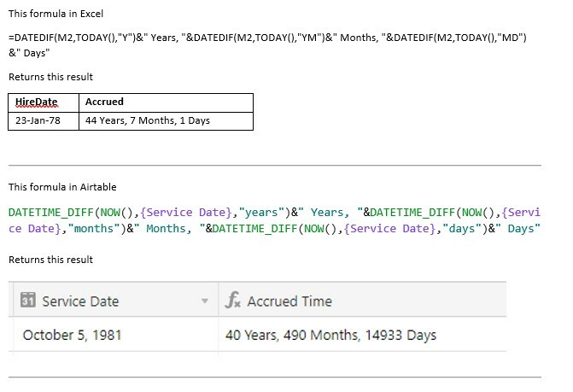Click the 40 Years, 490 Months result cell
The width and height of the screenshot is (573, 392).
point(362,335)
